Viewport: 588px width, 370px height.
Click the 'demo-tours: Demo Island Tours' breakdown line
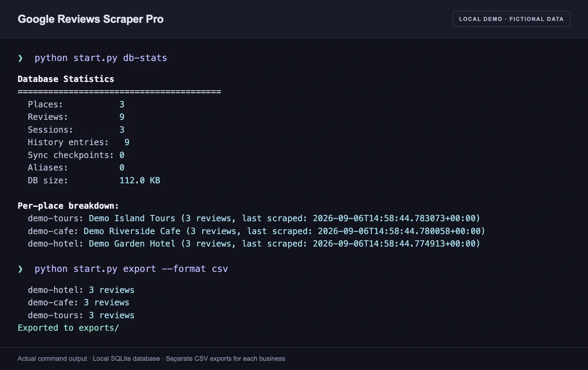coord(254,218)
